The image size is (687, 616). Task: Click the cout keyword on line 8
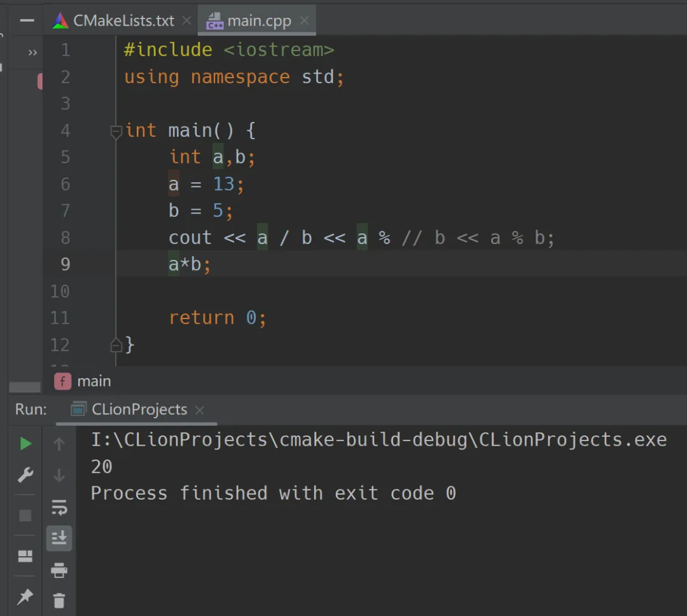tap(190, 238)
